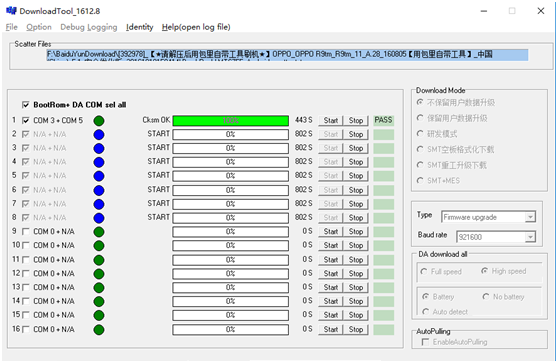Click the blue status indicator for row 8
558x361 pixels.
pos(99,218)
